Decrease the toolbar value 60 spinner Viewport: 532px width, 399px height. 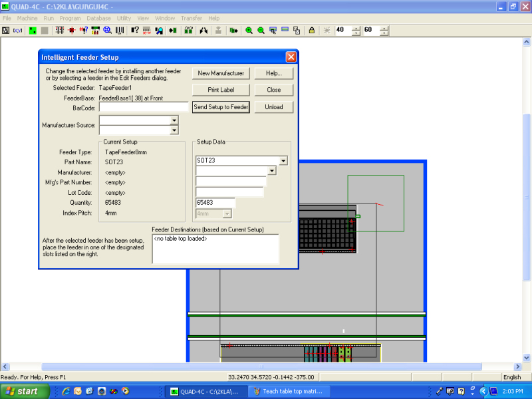click(x=384, y=33)
